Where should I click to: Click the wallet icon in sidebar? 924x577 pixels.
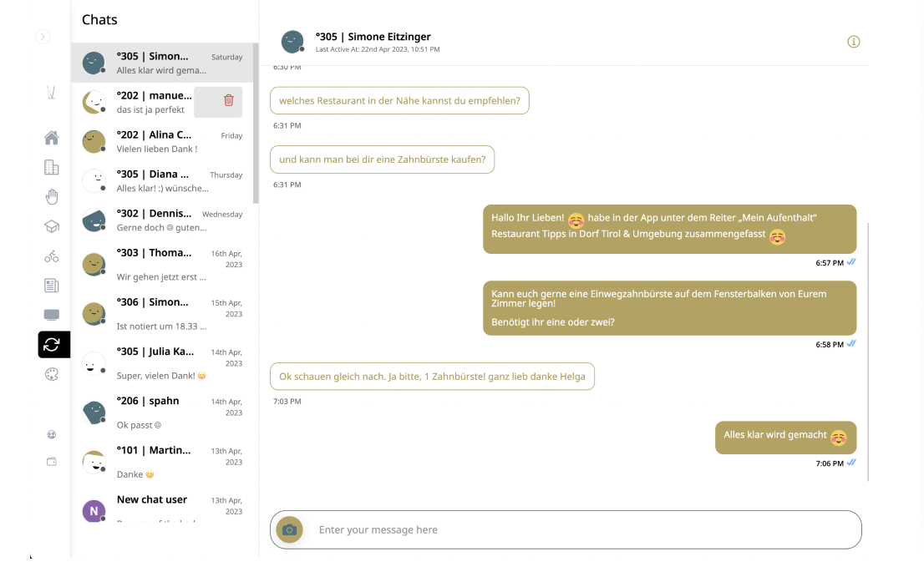coord(52,462)
